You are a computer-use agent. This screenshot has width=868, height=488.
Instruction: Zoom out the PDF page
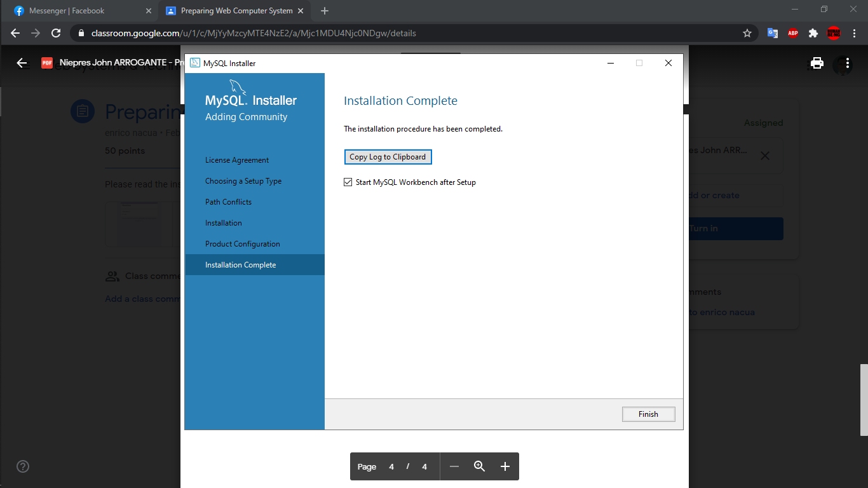click(x=454, y=466)
